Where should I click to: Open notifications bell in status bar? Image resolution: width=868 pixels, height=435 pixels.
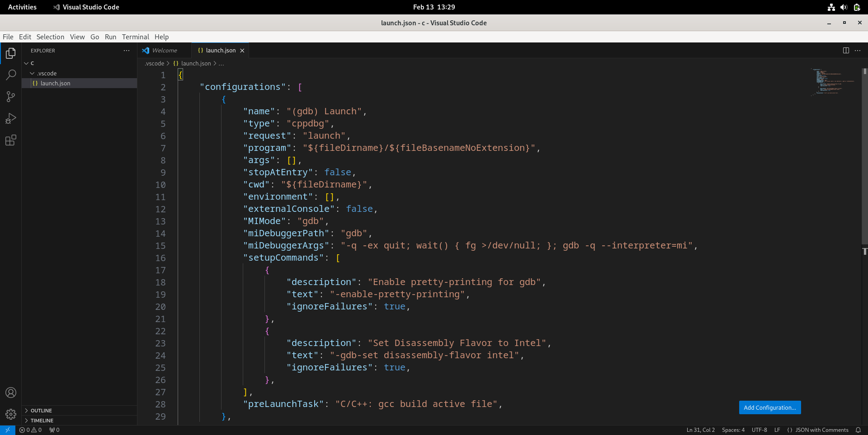(858, 430)
